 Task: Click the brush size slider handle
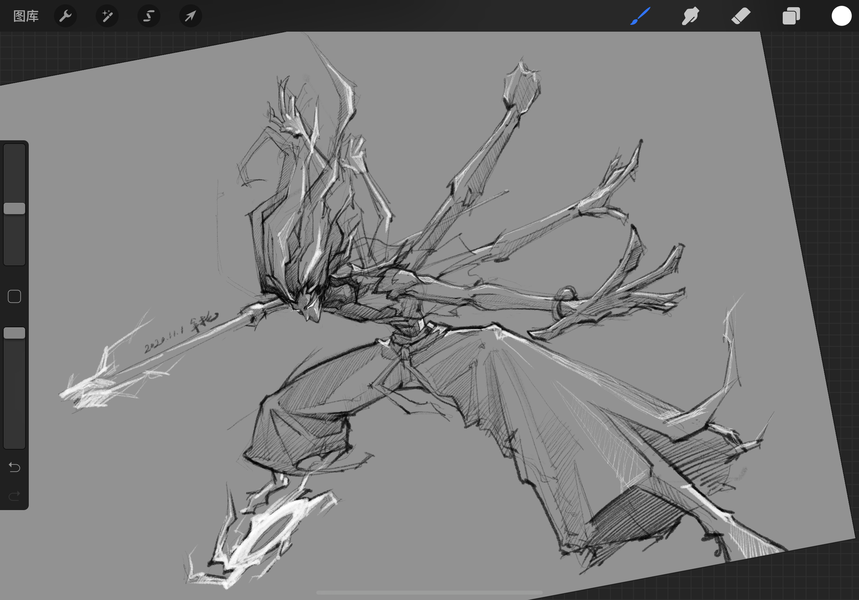14,208
